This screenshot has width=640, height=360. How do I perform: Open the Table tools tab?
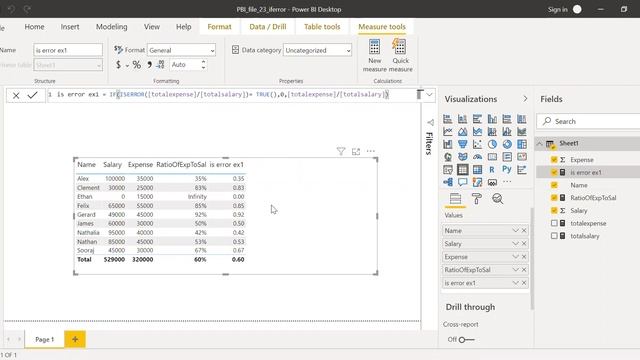(x=322, y=27)
